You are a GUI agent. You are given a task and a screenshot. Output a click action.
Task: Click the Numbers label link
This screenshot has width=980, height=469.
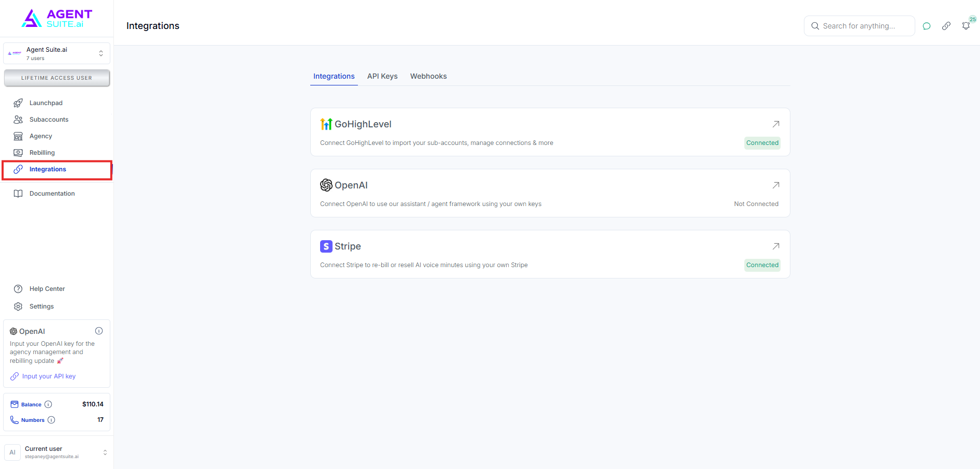click(x=33, y=420)
